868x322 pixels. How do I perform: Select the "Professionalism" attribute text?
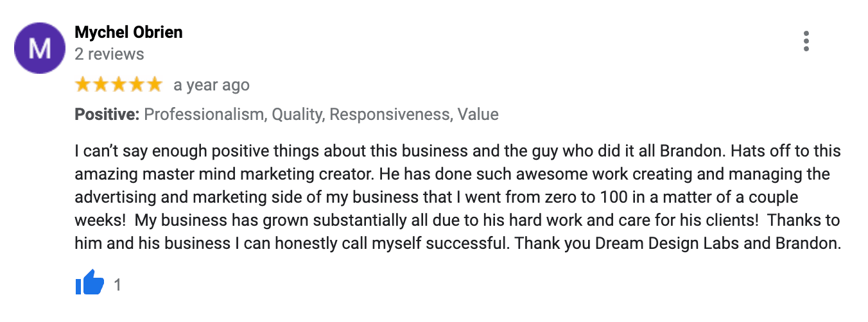204,115
